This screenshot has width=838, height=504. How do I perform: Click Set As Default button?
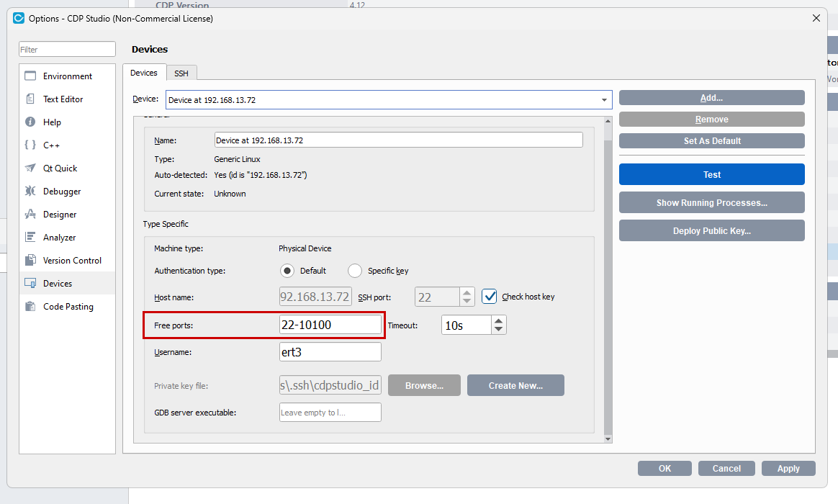point(712,140)
